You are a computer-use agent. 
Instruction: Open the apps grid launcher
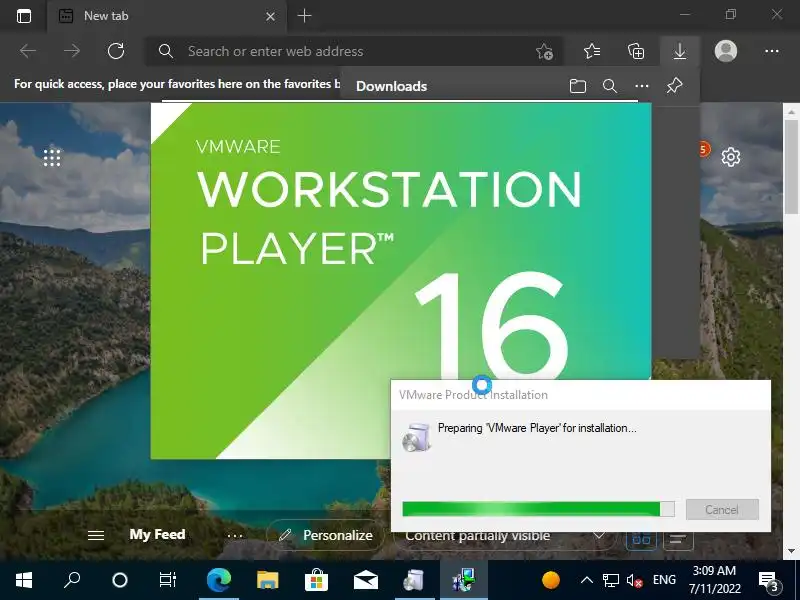coord(52,158)
